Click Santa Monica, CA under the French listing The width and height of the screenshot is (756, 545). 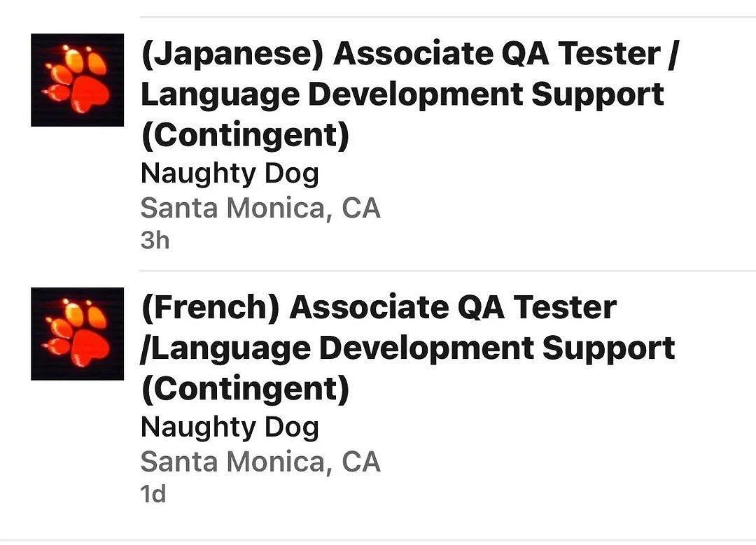tap(260, 462)
